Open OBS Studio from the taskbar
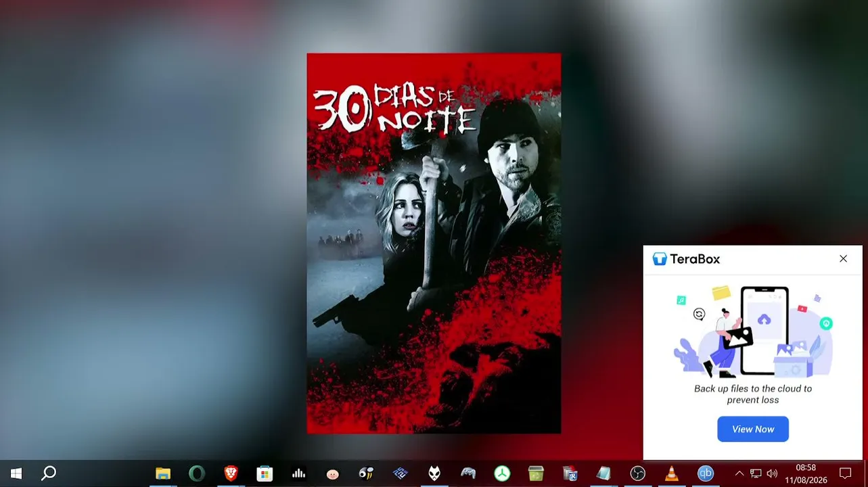Screen dimensions: 868x487 point(638,473)
